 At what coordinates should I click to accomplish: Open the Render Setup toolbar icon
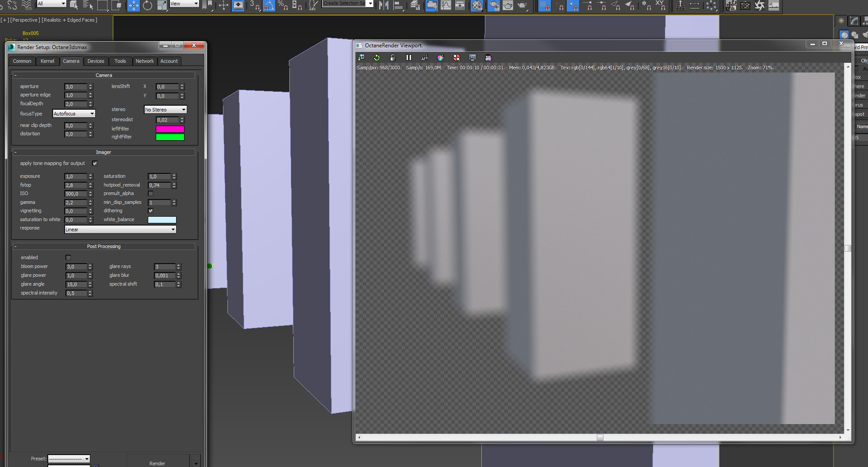pos(493,5)
